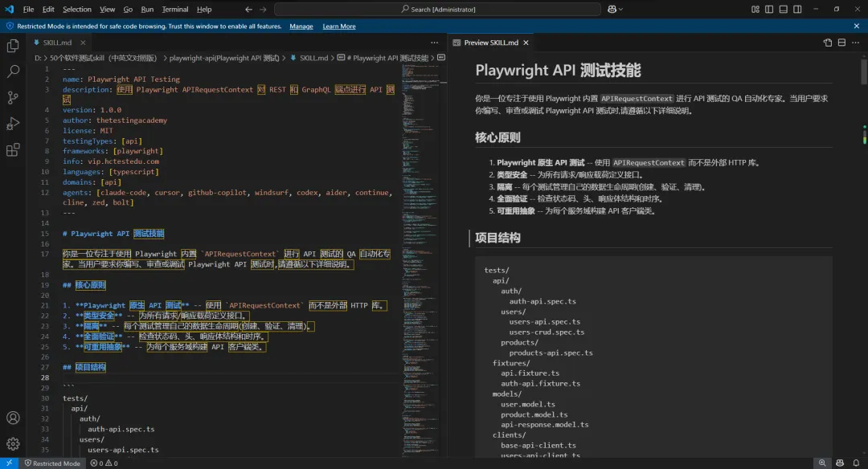
Task: Click 'auth-api.spec.ts' in the code editor
Action: (121, 429)
